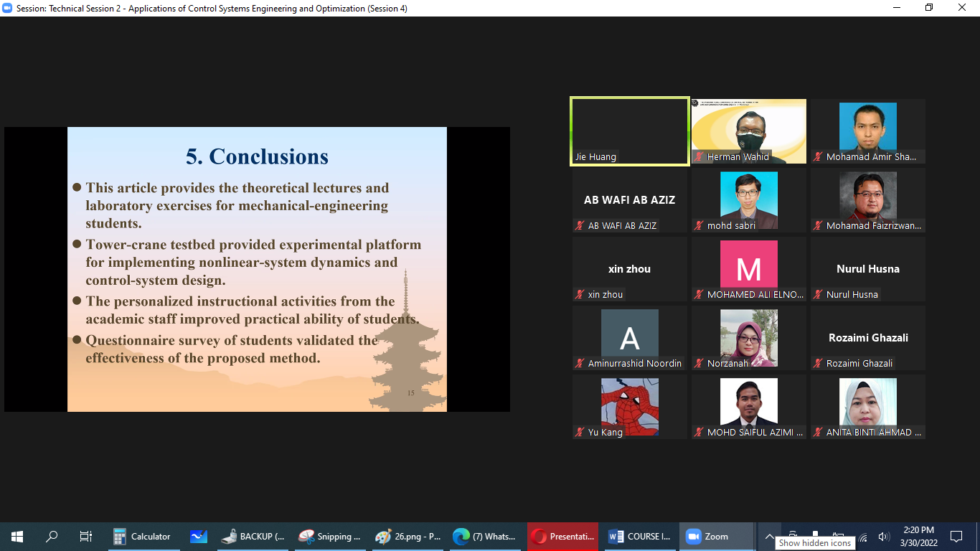Switch to the Edge WhatsApp window

pyautogui.click(x=485, y=537)
